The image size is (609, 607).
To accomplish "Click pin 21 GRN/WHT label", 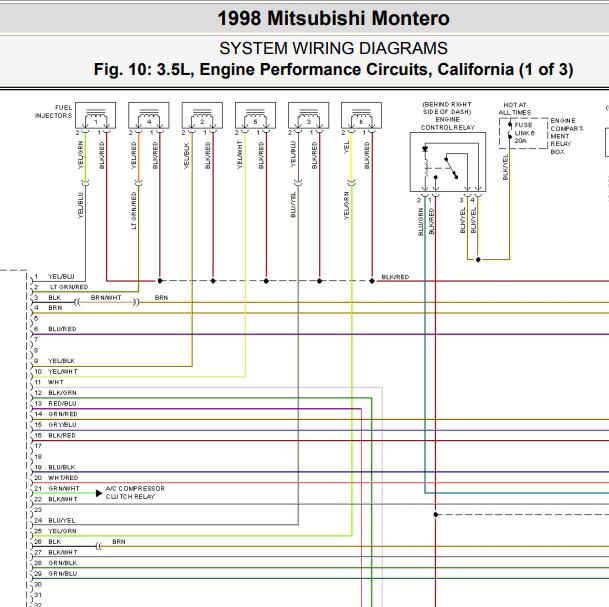I will click(x=63, y=488).
